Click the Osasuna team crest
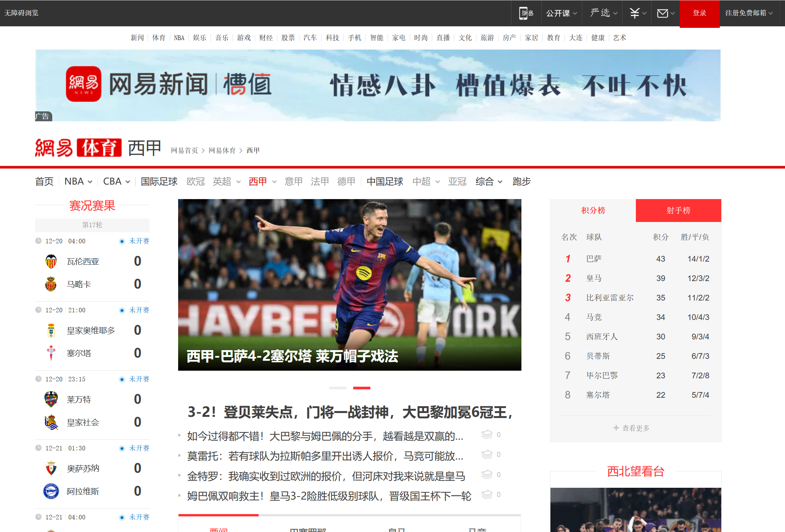 [x=51, y=468]
